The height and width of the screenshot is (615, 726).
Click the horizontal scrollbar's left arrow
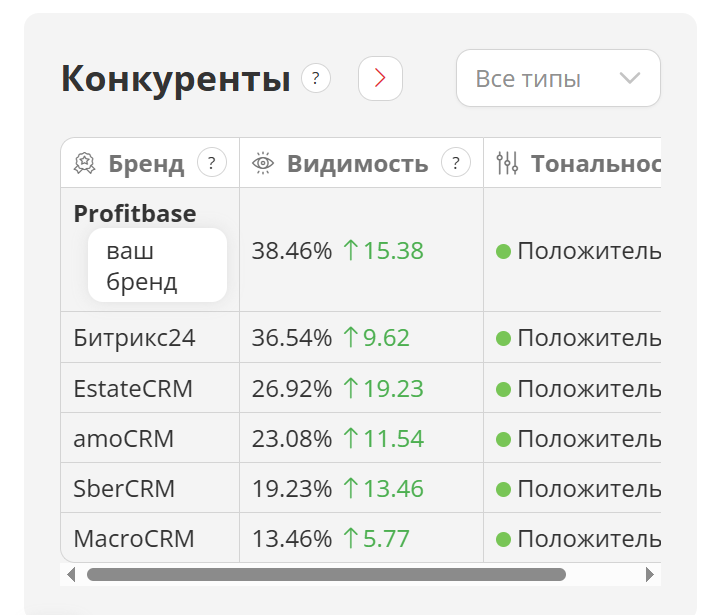pos(70,575)
